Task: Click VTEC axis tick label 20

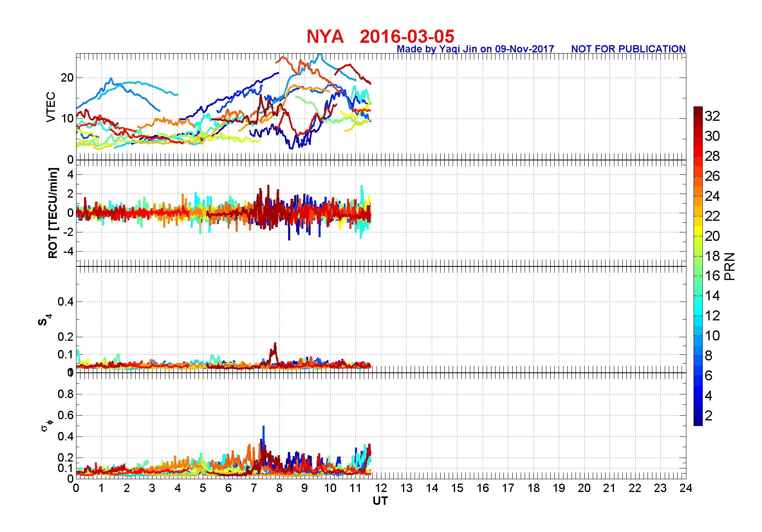Action: coord(67,78)
